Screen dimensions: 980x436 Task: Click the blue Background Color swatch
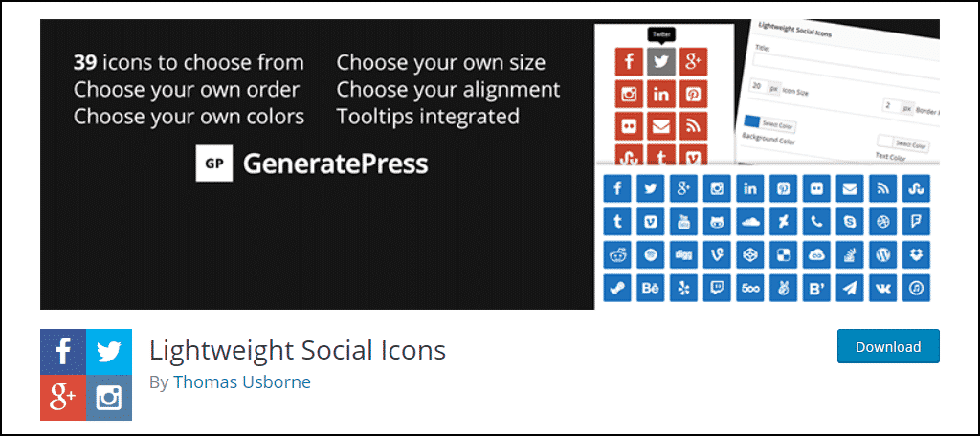click(x=753, y=121)
